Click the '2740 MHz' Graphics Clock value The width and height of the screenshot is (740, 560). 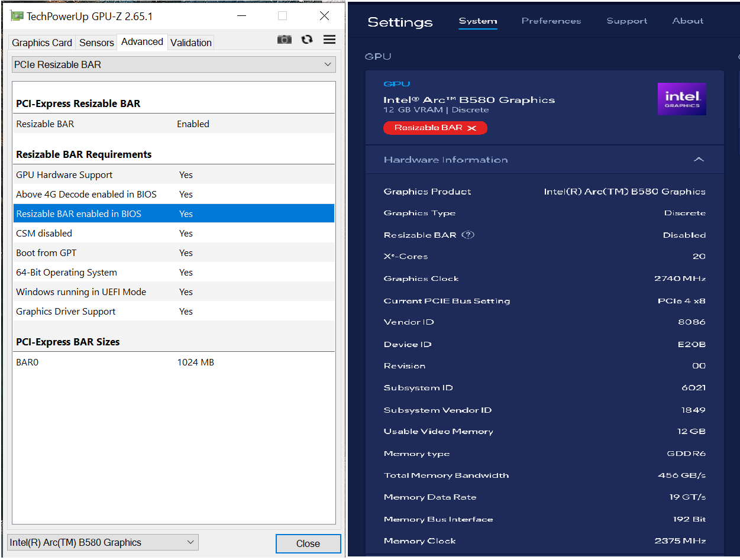pyautogui.click(x=680, y=279)
